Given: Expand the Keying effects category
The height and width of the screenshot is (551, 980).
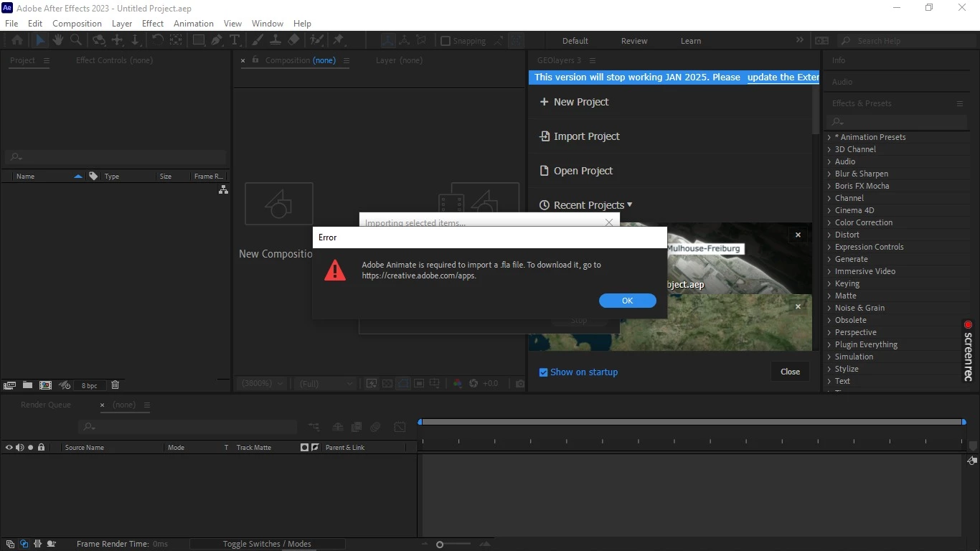Looking at the screenshot, I should [829, 283].
